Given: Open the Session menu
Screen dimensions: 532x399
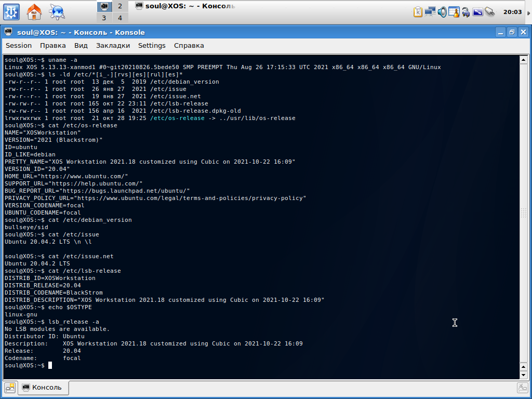Looking at the screenshot, I should [x=19, y=46].
